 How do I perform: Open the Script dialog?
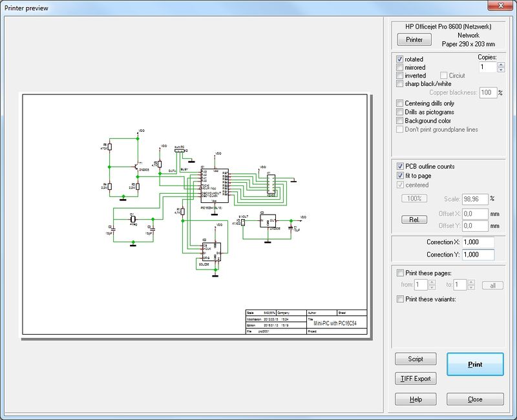pos(416,359)
